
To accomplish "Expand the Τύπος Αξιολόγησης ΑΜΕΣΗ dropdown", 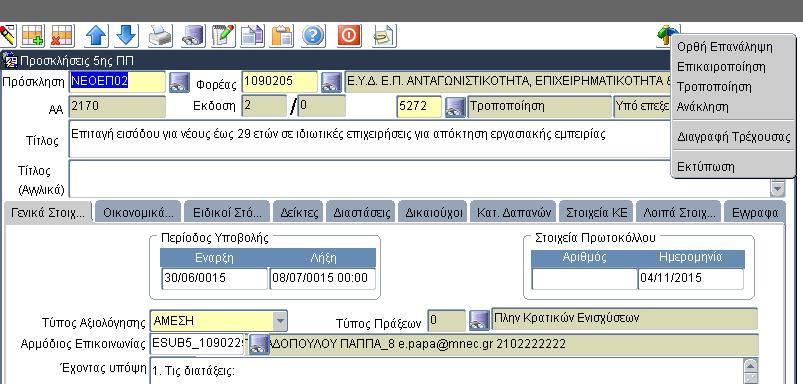I will tap(280, 321).
